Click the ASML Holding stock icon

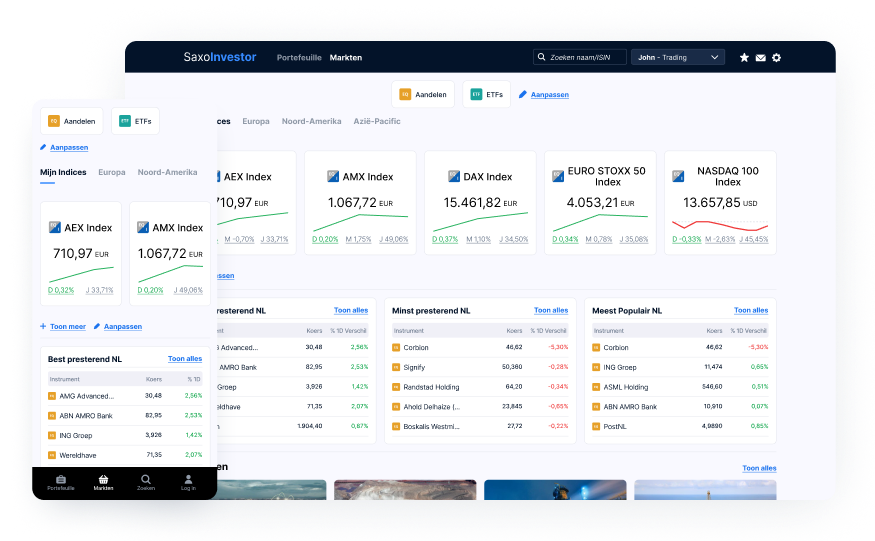tap(596, 387)
